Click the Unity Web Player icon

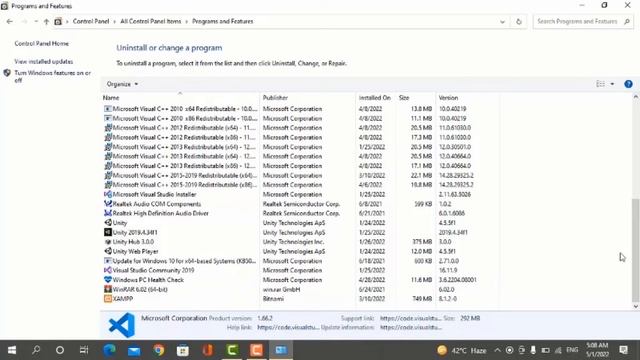point(108,251)
